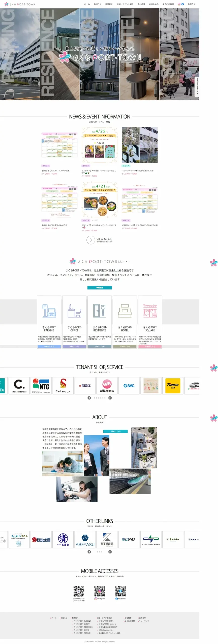Click the pink 詳細はこちら button under SQUARE
Screen dimensions: 218x644
coord(150,346)
